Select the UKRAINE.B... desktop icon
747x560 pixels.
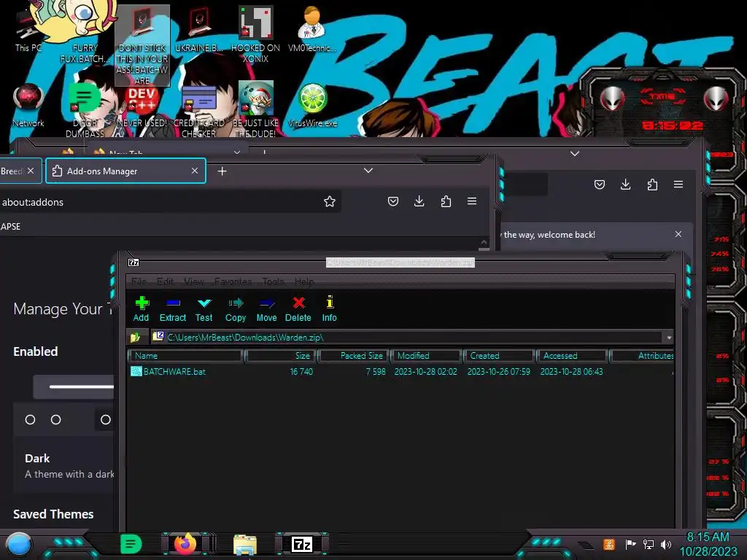click(x=198, y=29)
